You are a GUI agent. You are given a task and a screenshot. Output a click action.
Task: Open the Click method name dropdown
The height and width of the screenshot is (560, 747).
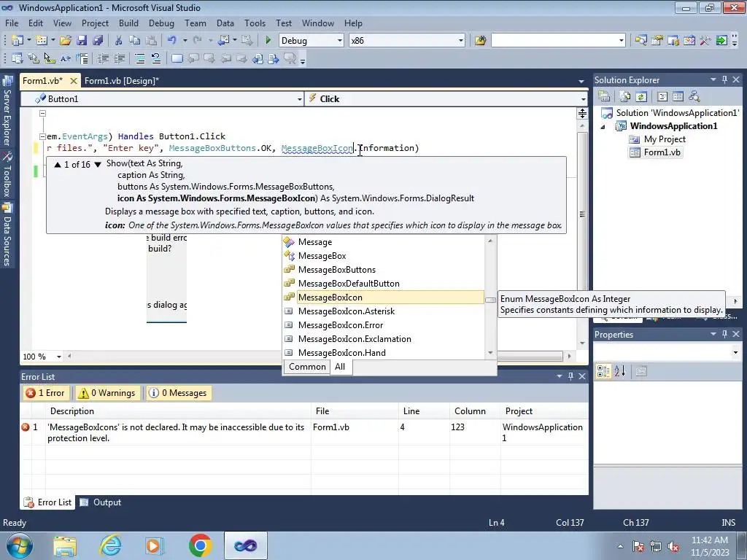583,99
